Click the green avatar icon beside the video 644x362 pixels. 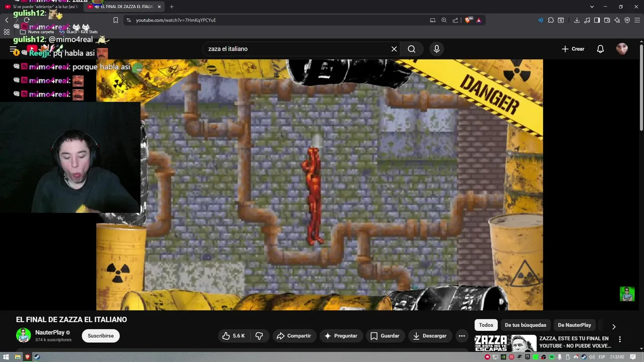point(627,294)
